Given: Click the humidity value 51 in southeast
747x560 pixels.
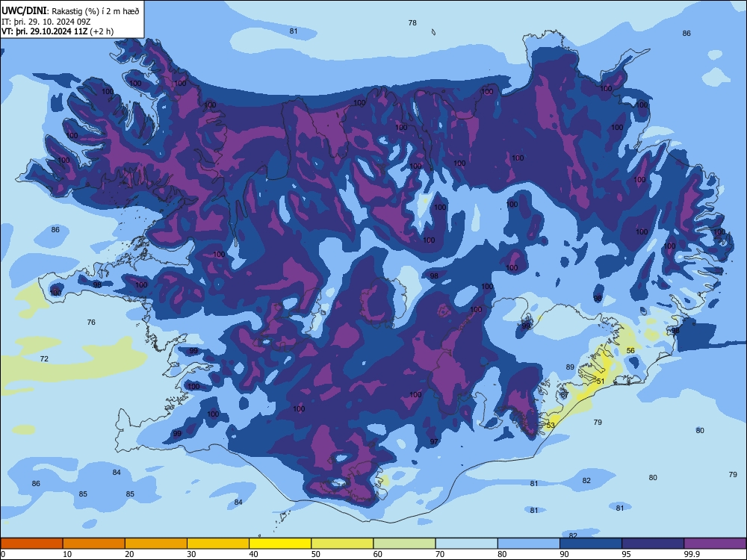Looking at the screenshot, I should (601, 381).
